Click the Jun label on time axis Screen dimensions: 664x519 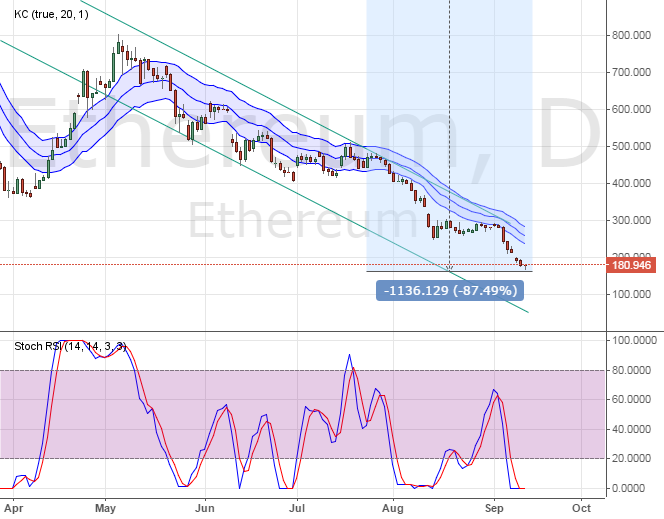point(205,508)
